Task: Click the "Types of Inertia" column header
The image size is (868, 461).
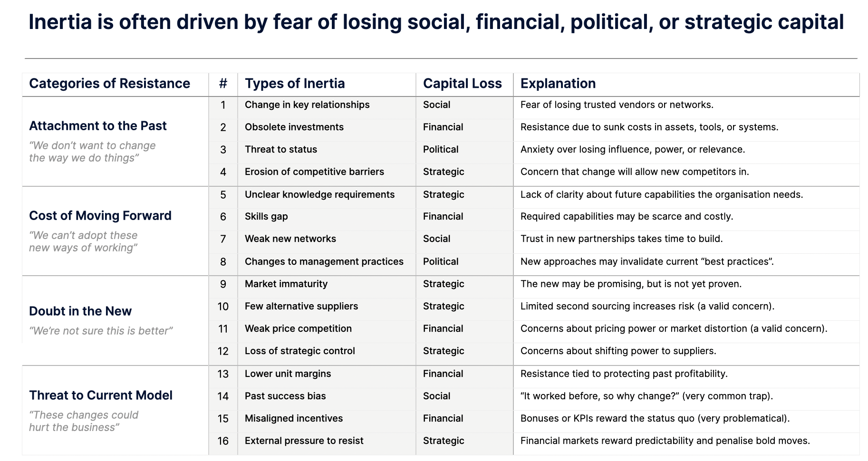Action: pyautogui.click(x=295, y=84)
